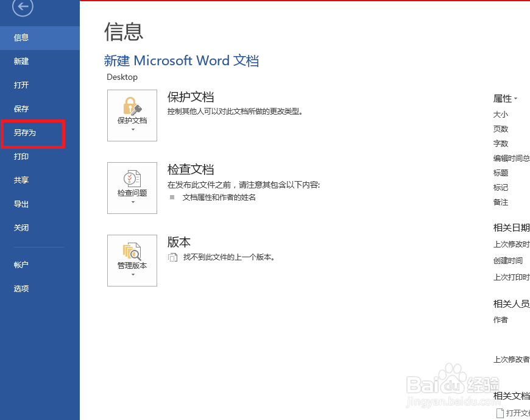The width and height of the screenshot is (530, 420).
Task: Open 选项 from the sidebar
Action: pyautogui.click(x=40, y=288)
